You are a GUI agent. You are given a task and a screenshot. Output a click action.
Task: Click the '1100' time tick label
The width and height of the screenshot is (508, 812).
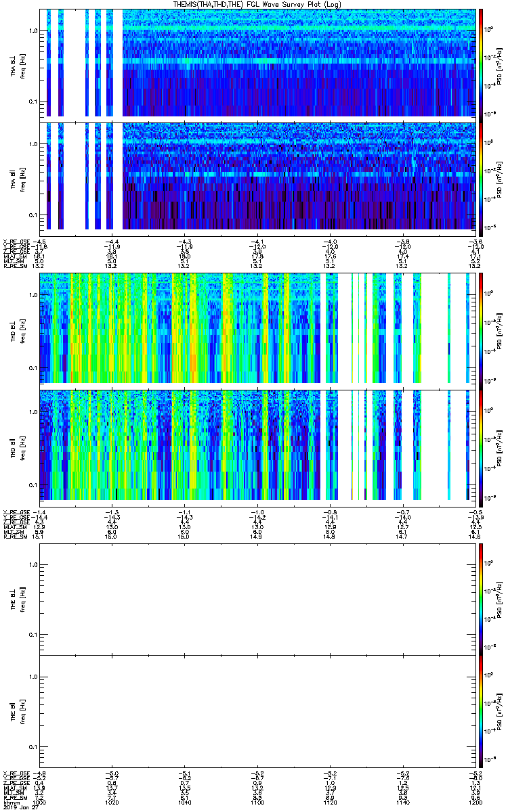(x=257, y=803)
